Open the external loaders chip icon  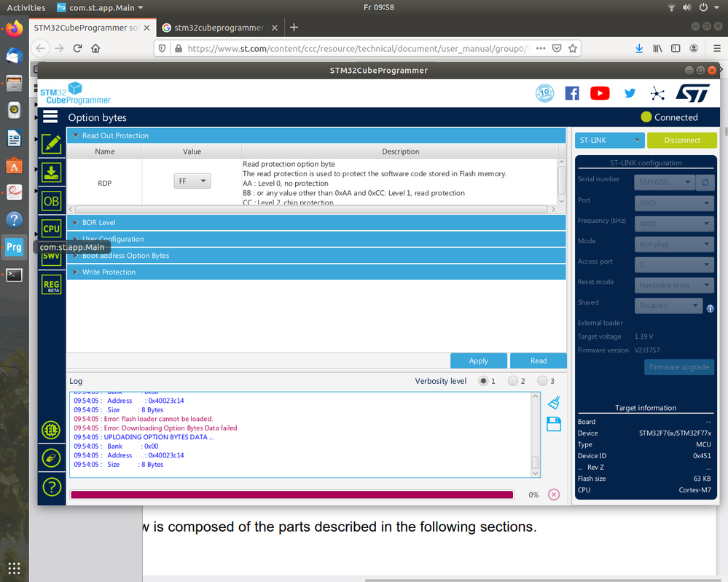tap(51, 430)
